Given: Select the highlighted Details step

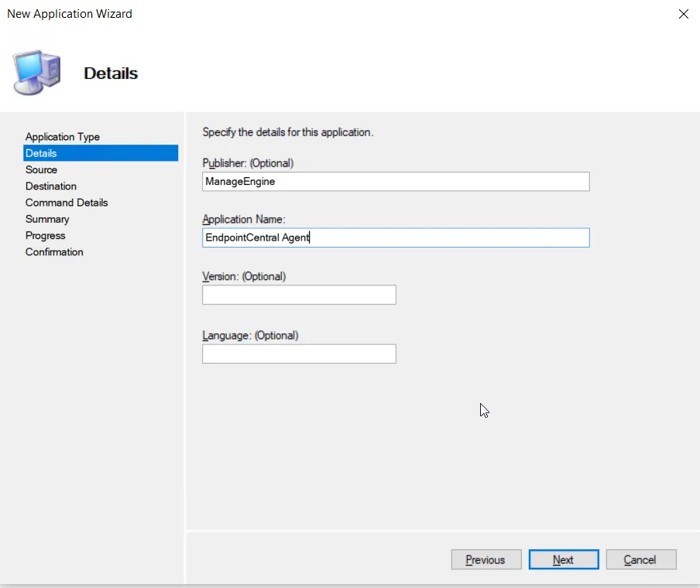Looking at the screenshot, I should tap(101, 153).
